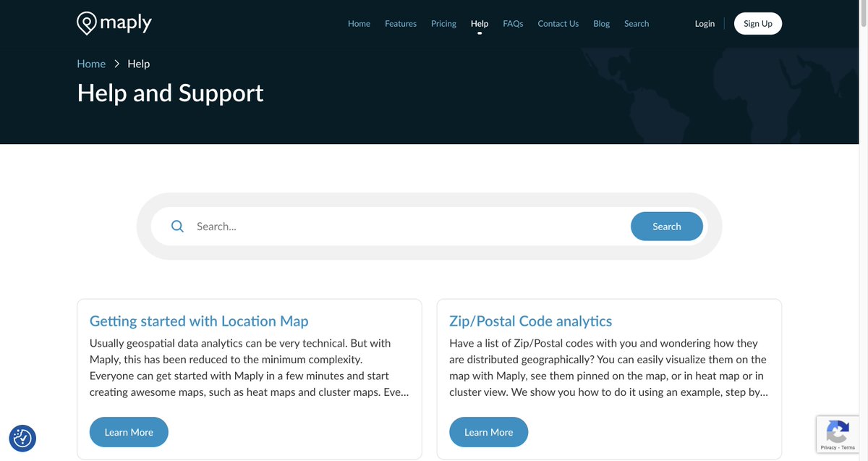Click the blue Search button
The image size is (868, 461).
click(x=666, y=227)
